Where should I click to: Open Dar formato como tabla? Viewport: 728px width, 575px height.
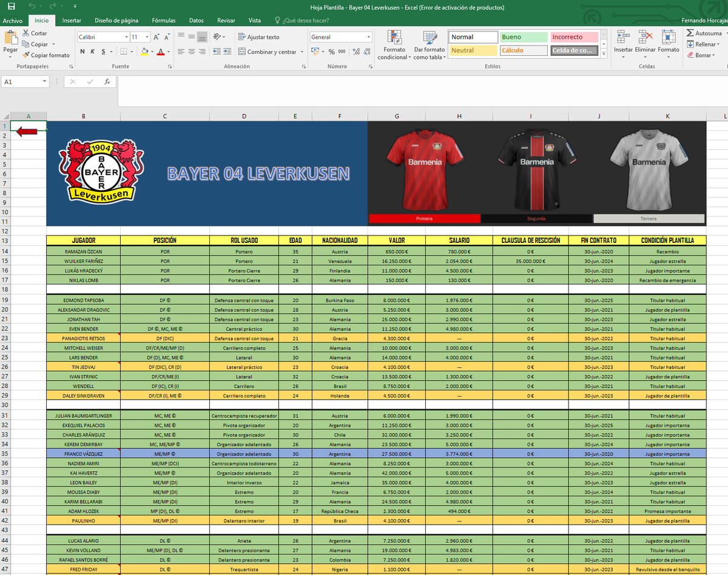[430, 44]
